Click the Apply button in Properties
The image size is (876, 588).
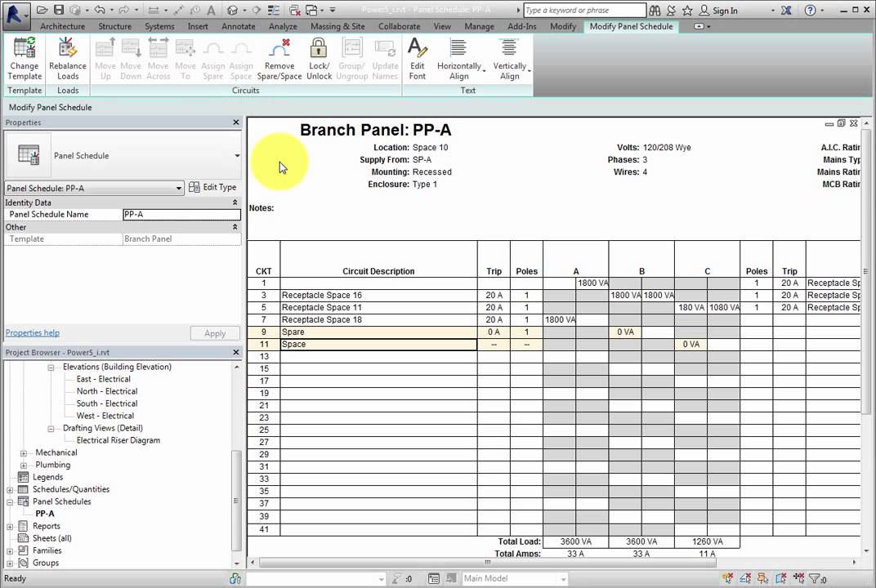(x=215, y=333)
